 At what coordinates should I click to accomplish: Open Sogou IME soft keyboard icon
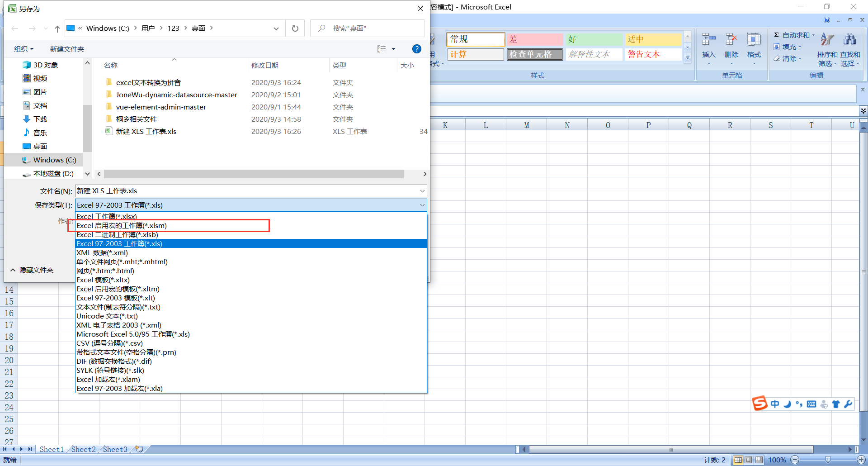(811, 404)
